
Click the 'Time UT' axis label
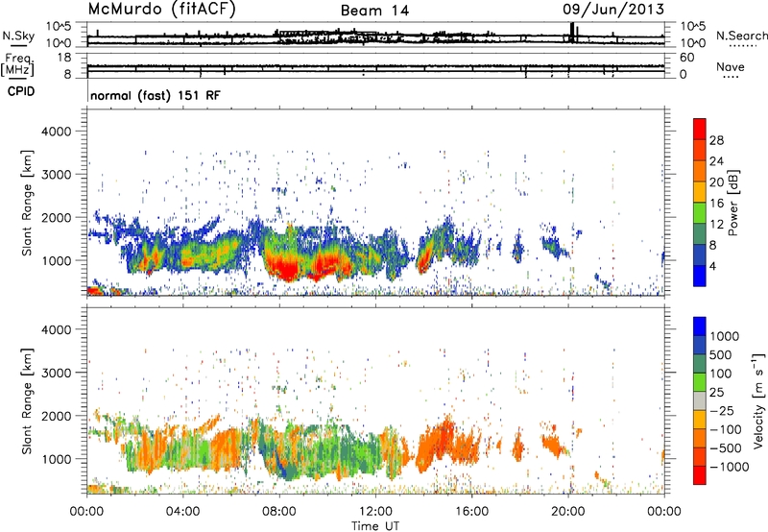click(x=375, y=526)
